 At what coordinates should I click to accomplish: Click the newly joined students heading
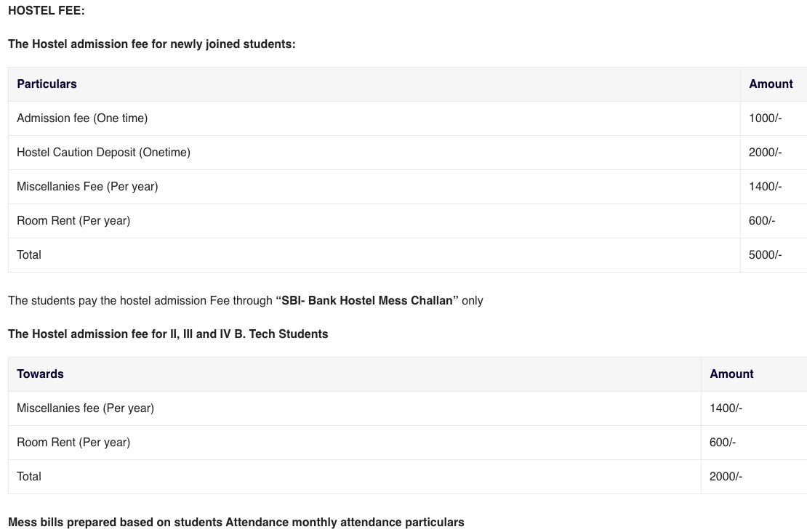(151, 44)
